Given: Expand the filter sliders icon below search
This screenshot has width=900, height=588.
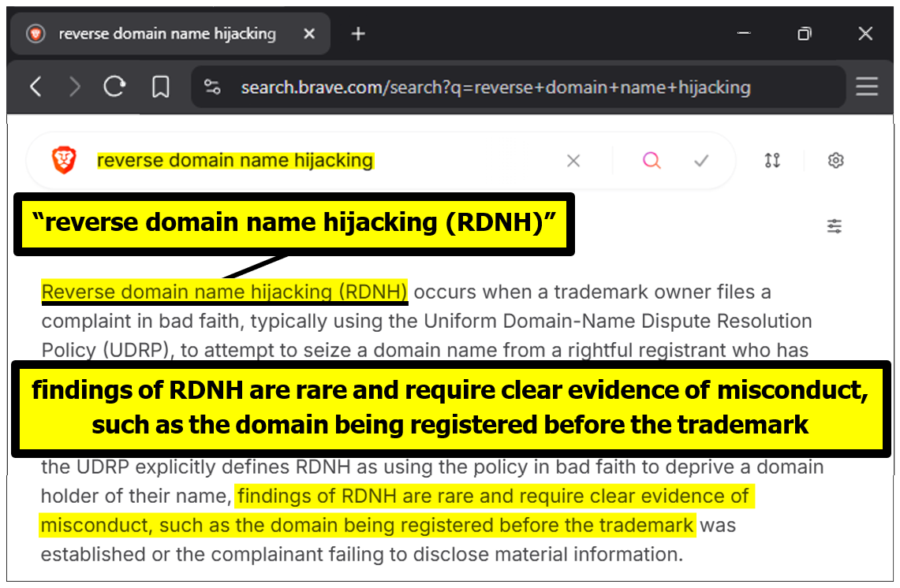Looking at the screenshot, I should 835,226.
